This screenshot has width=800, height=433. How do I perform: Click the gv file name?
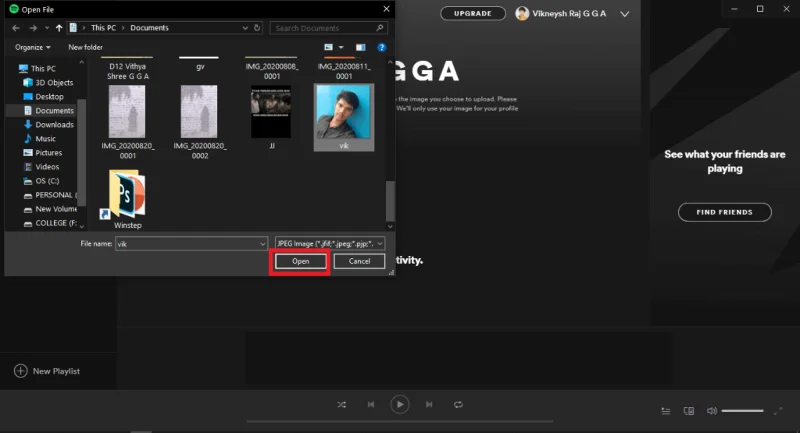point(200,66)
